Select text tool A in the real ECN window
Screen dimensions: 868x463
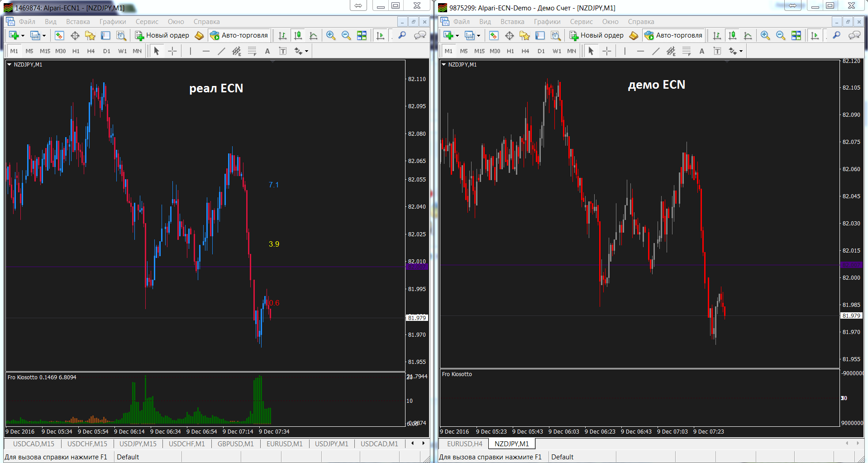click(267, 51)
